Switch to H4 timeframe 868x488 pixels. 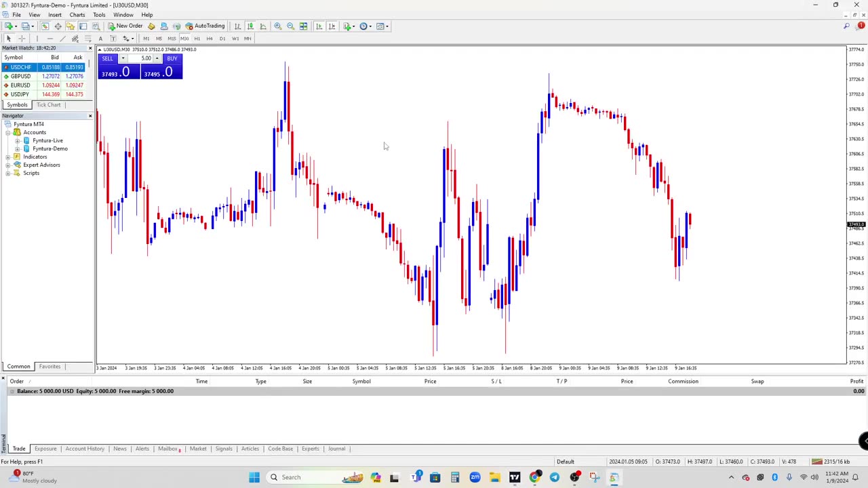210,38
